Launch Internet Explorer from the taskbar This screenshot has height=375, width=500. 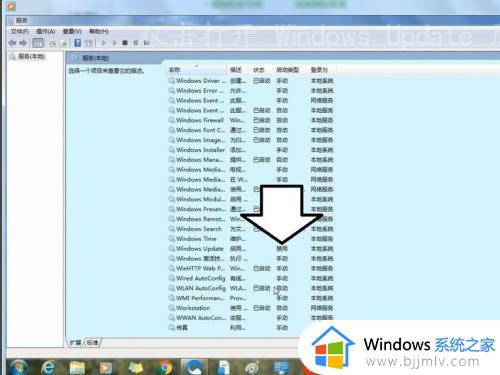coord(48,367)
